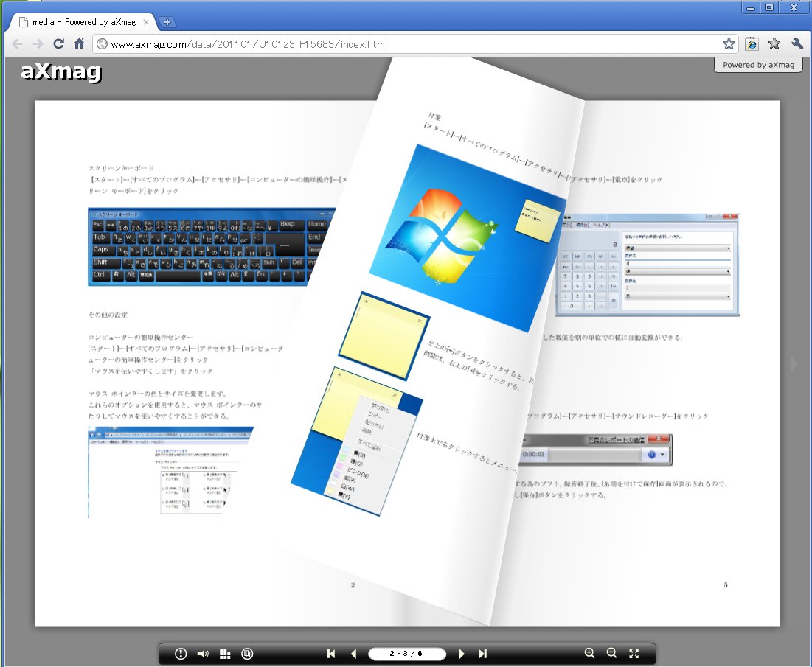Zoom out of the magazine
Viewport: 812px width, 667px height.
(x=611, y=653)
